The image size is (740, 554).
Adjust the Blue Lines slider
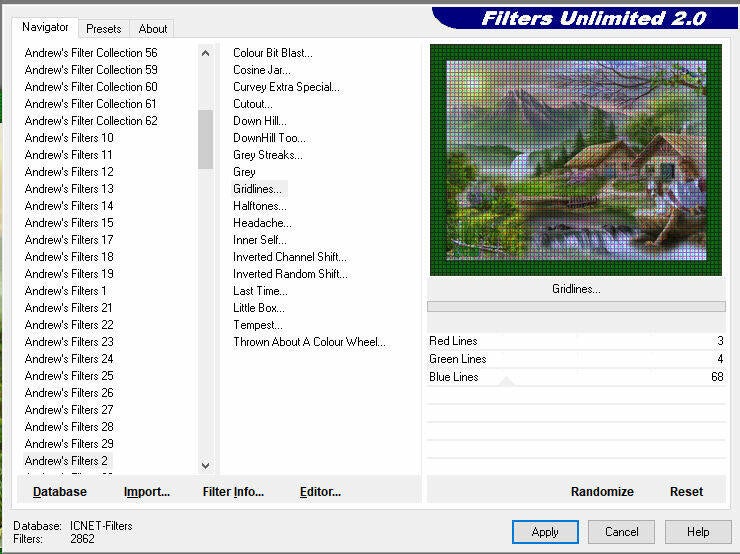click(576, 377)
